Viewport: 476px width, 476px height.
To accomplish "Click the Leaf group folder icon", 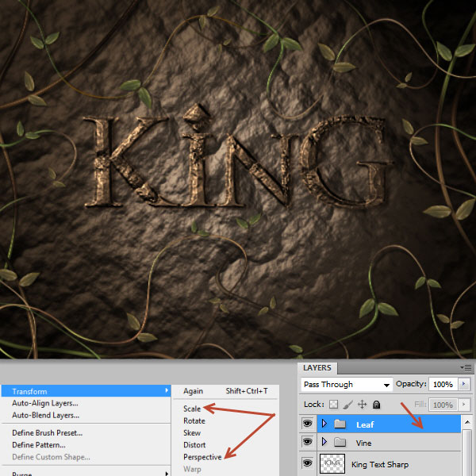I will pos(340,424).
